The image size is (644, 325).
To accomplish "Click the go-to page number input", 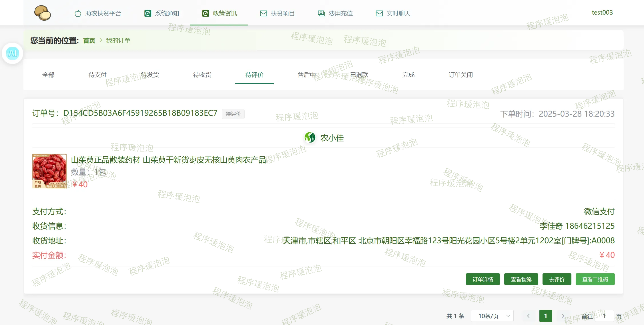I will click(x=604, y=316).
